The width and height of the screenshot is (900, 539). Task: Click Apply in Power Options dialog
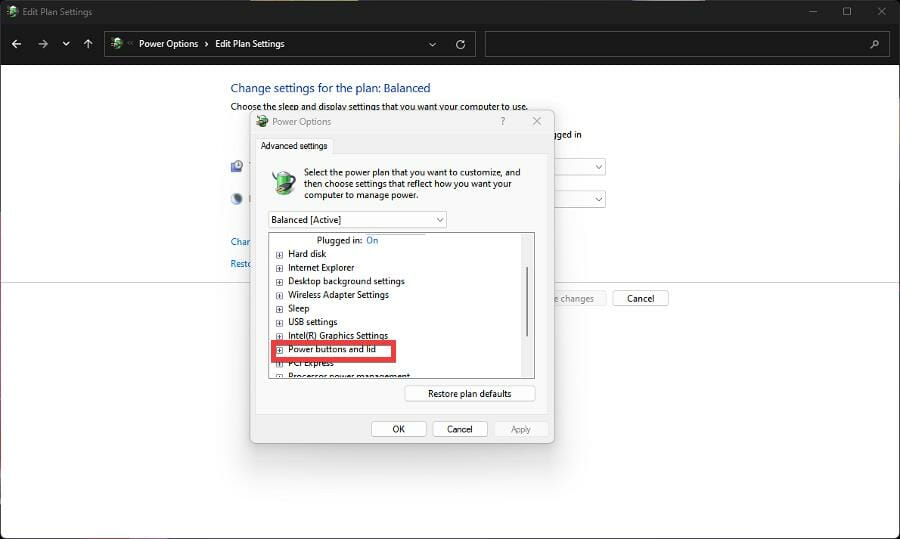[x=520, y=429]
